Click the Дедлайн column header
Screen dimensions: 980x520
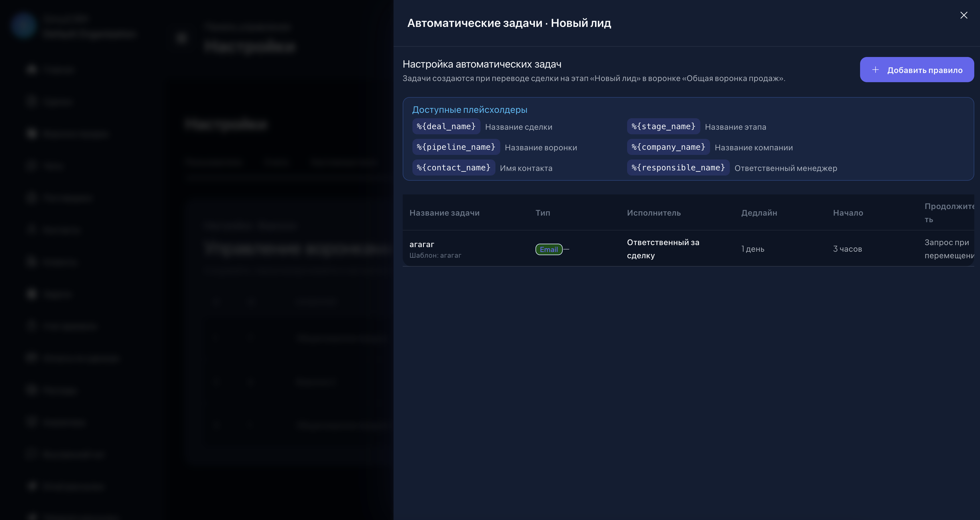759,213
